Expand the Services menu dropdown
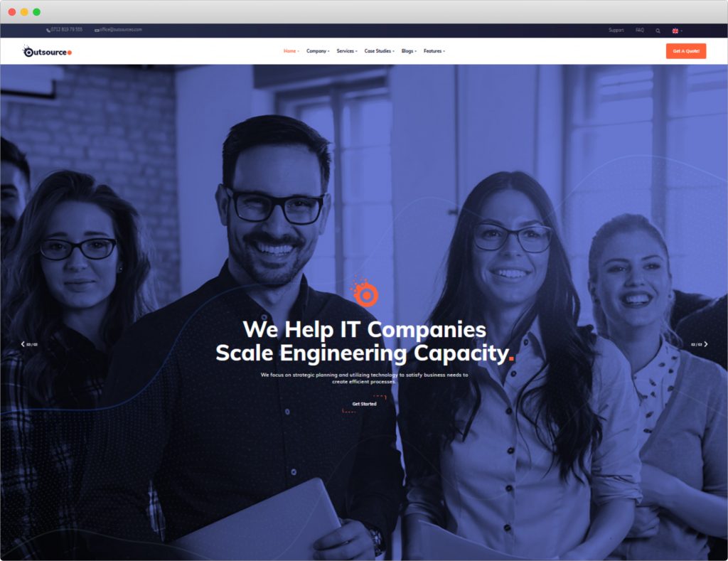The image size is (728, 561). 347,51
